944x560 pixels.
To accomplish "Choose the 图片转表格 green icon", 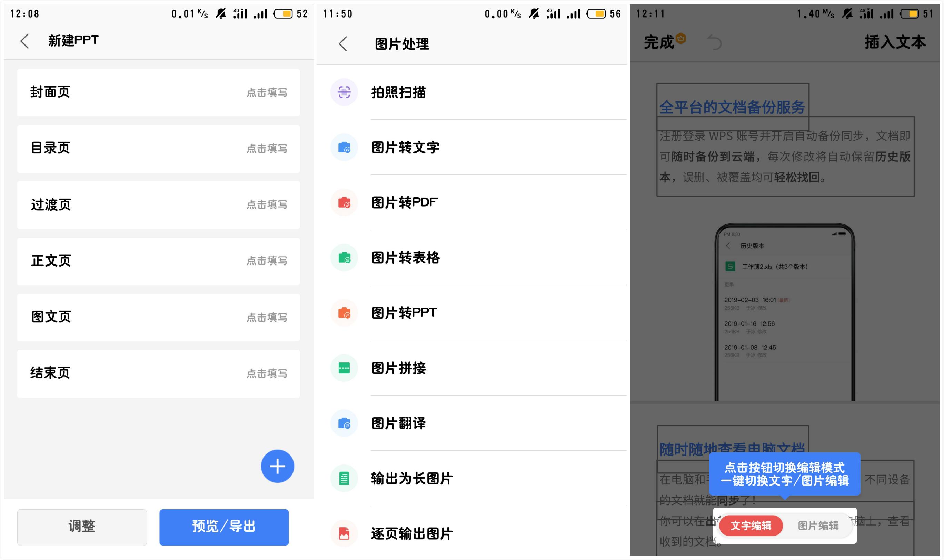I will click(x=344, y=258).
